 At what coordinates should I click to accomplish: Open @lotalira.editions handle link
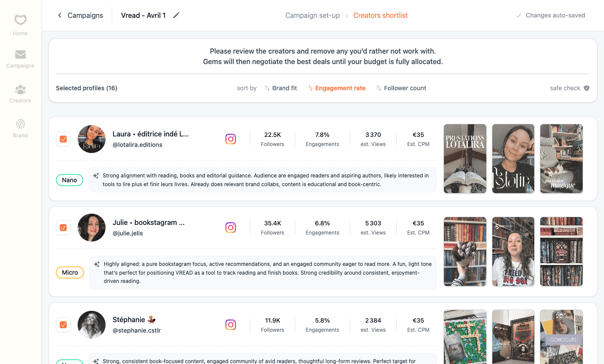pyautogui.click(x=137, y=145)
